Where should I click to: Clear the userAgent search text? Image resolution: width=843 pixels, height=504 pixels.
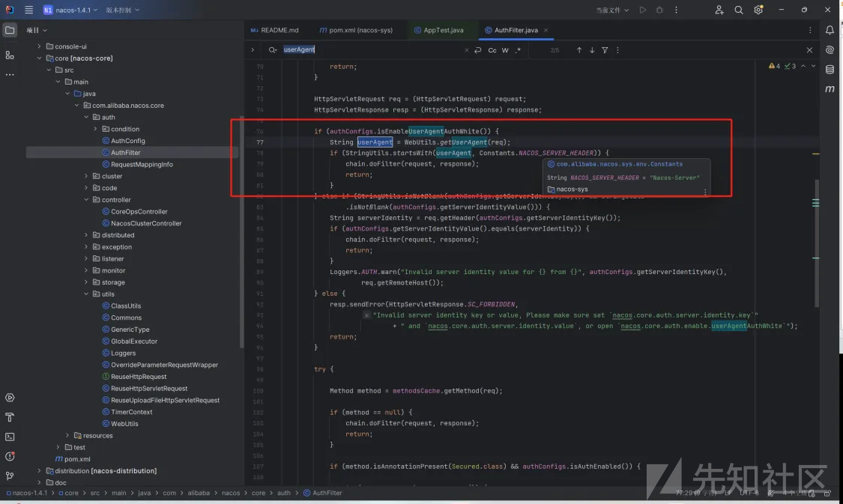(x=466, y=50)
